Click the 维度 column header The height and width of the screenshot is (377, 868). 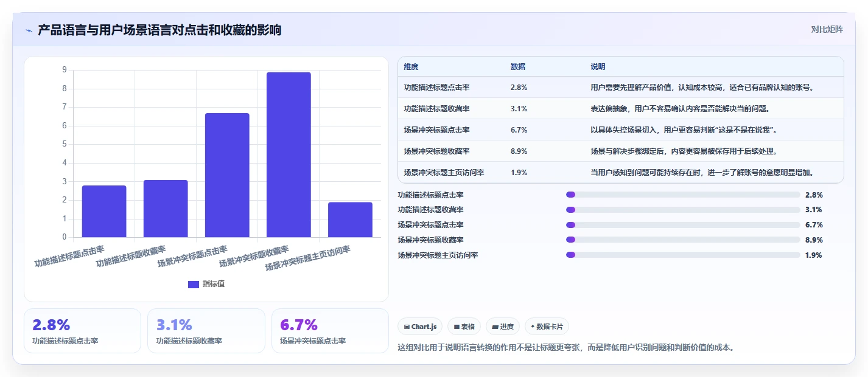coord(411,67)
